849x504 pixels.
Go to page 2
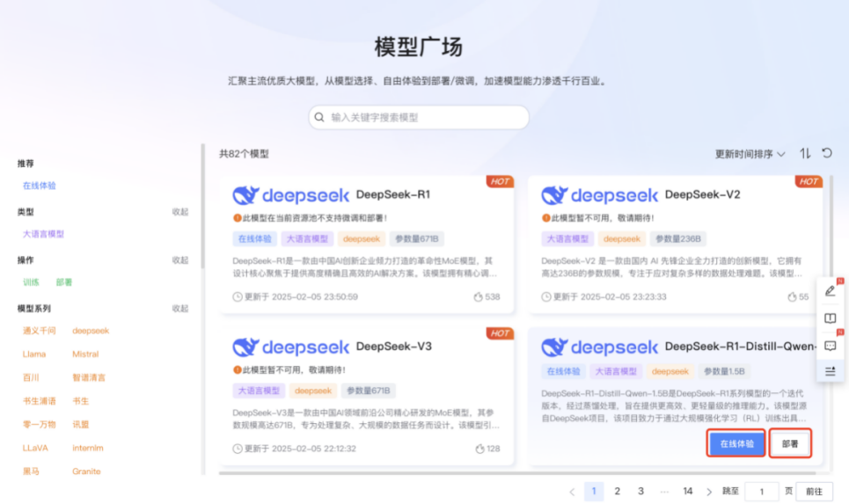(618, 492)
